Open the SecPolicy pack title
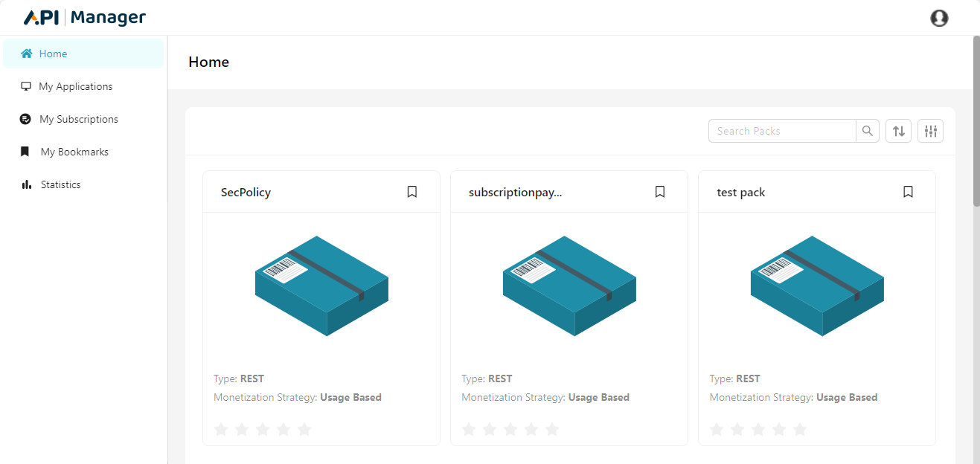Viewport: 980px width, 464px height. tap(246, 191)
